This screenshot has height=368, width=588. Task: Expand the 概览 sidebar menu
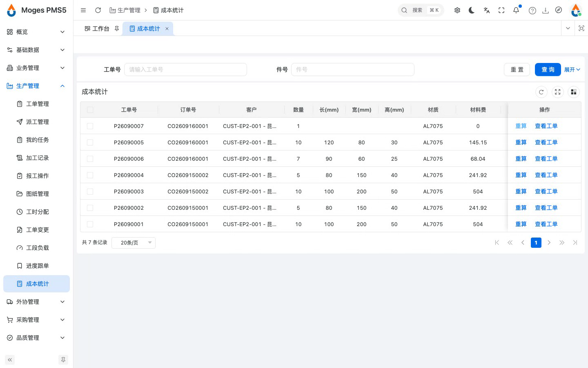[36, 32]
